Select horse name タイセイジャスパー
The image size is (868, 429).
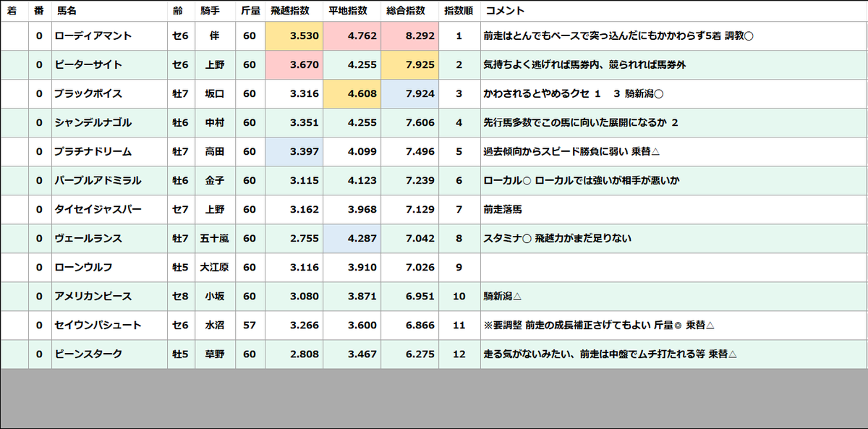click(x=98, y=210)
